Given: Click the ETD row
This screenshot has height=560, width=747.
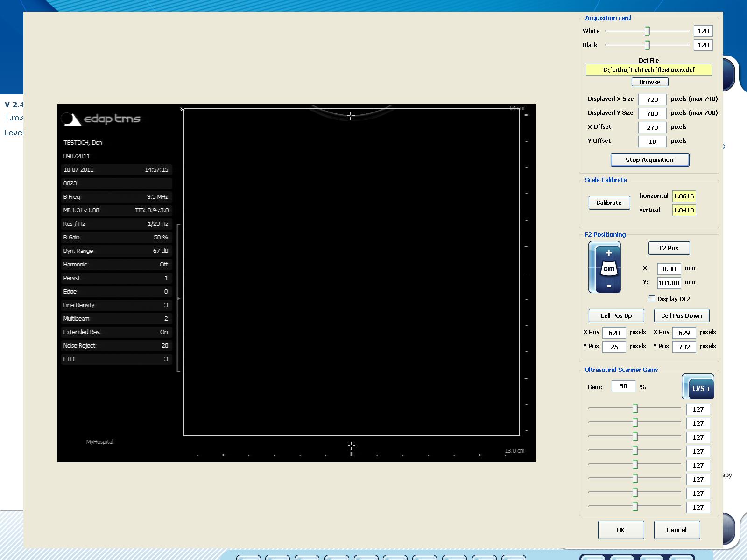Looking at the screenshot, I should tap(116, 359).
